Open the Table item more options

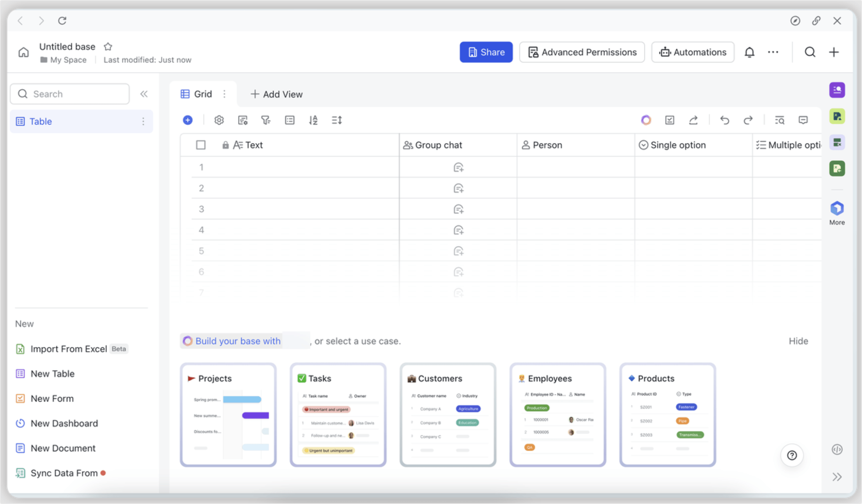click(x=143, y=121)
